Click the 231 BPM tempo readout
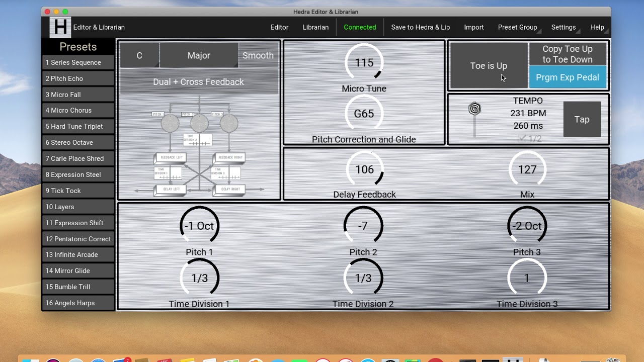 (528, 113)
